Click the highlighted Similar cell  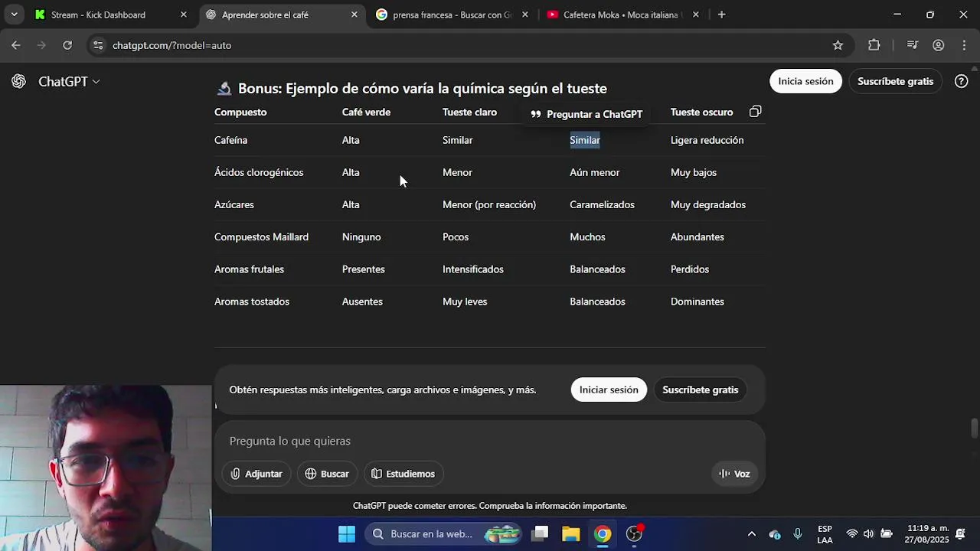pyautogui.click(x=585, y=140)
